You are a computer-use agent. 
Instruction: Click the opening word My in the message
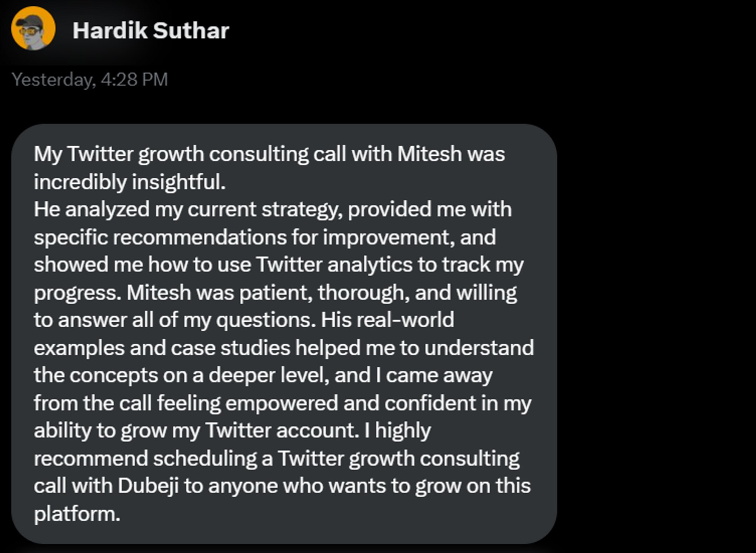pyautogui.click(x=48, y=154)
